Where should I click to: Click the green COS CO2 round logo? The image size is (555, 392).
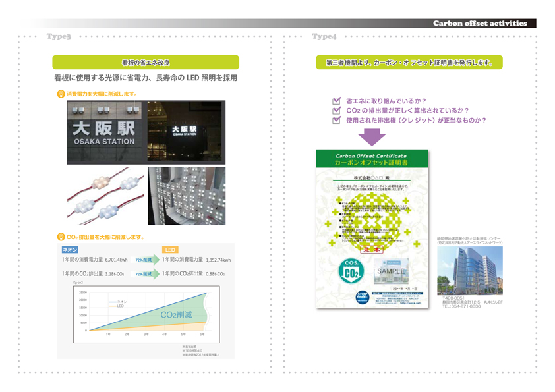click(x=351, y=271)
